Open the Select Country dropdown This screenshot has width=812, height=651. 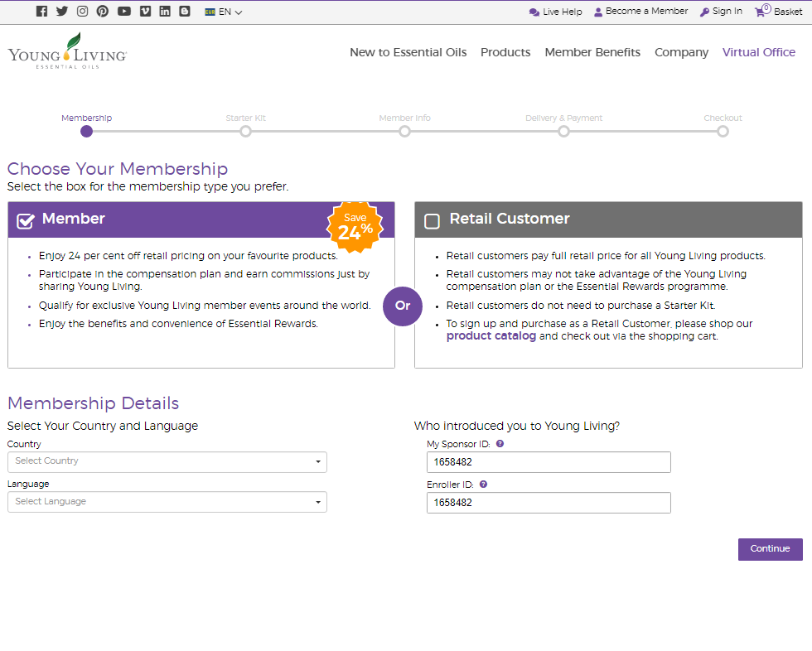(167, 462)
